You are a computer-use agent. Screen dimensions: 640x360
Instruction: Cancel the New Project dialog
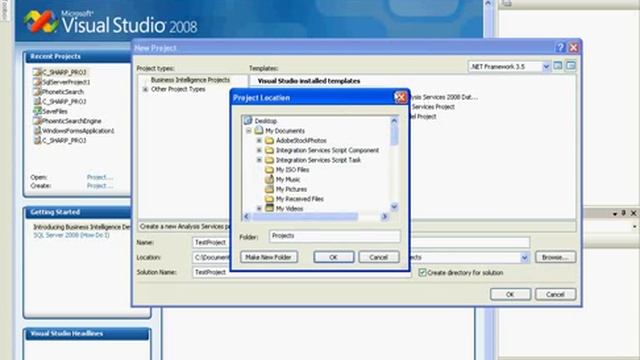tap(555, 294)
